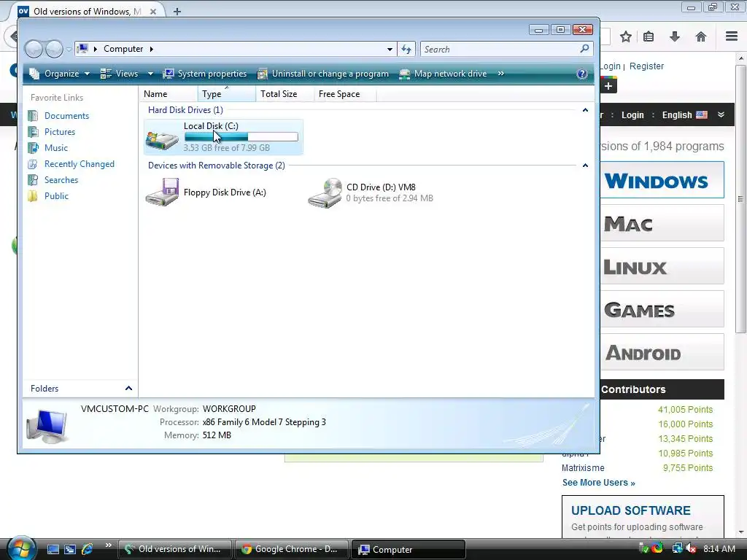Switch to Computer taskbar button

coord(409,549)
